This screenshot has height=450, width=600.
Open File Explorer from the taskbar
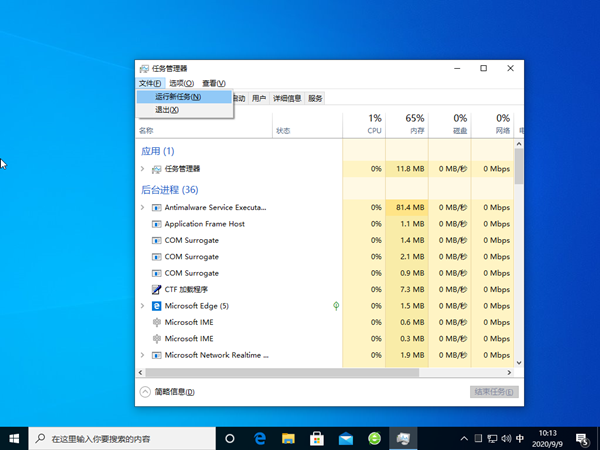pos(287,438)
